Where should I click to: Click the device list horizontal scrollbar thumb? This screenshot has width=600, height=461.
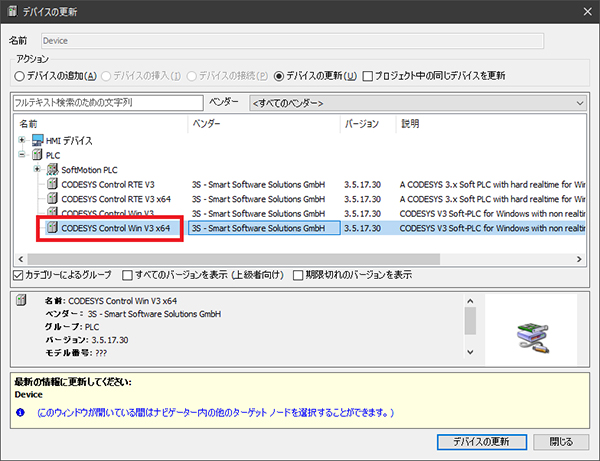pos(233,259)
